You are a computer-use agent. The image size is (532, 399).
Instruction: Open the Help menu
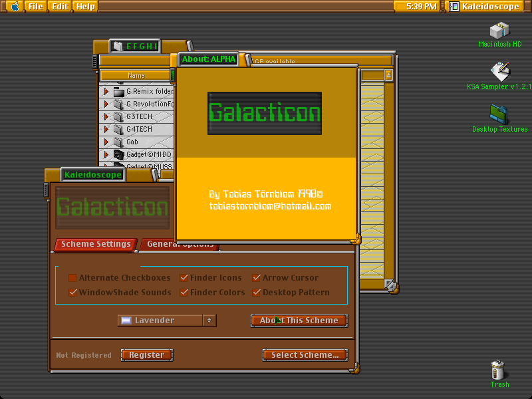86,7
